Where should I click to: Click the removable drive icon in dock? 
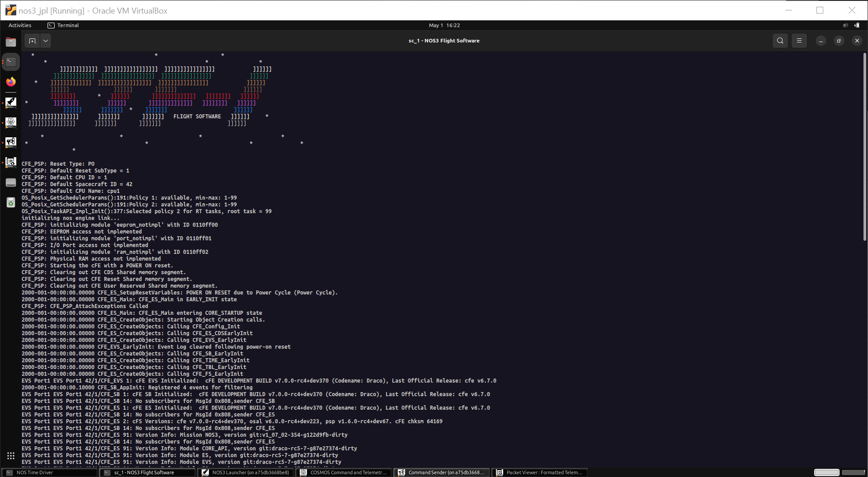11,182
